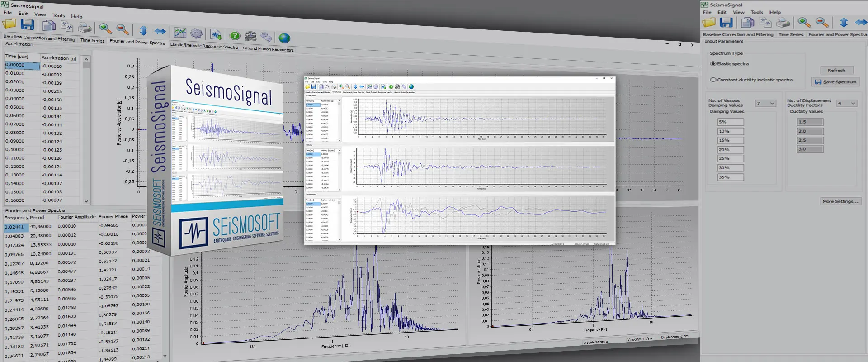
Task: Click the Acceleration table scrollbar up arrow
Action: click(86, 59)
